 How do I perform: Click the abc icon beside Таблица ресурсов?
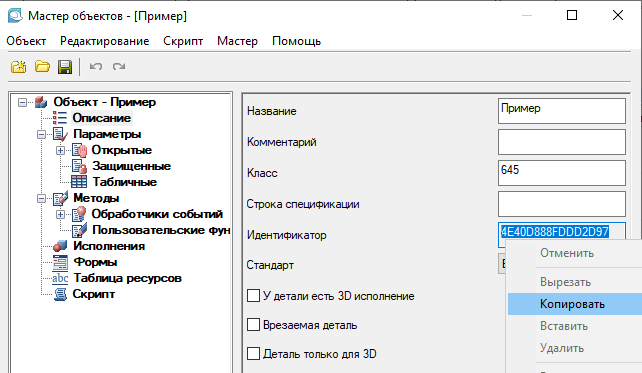click(x=60, y=278)
